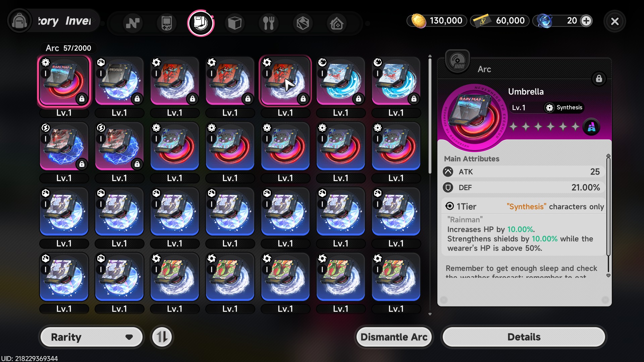This screenshot has height=362, width=644.
Task: Open the N-logo inventory tab
Action: click(132, 23)
